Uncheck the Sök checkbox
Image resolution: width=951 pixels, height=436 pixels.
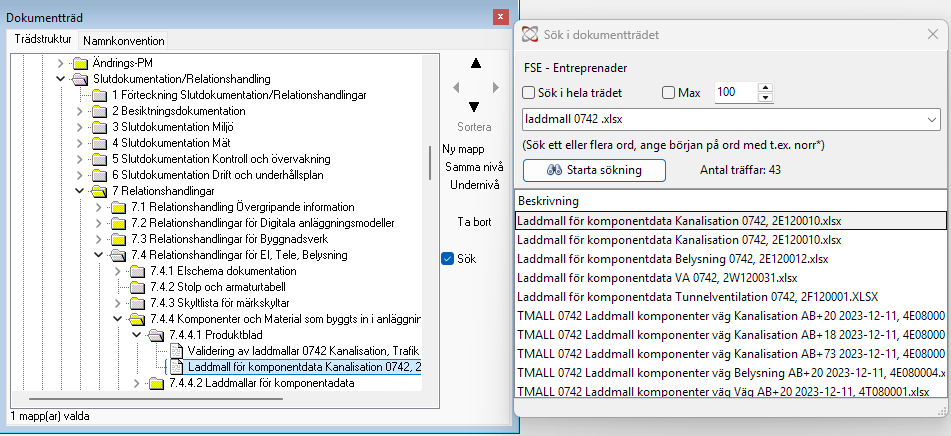[x=448, y=259]
